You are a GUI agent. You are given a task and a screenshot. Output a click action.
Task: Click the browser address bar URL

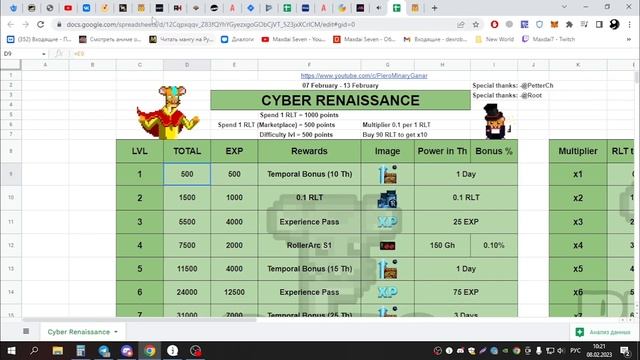tap(211, 24)
